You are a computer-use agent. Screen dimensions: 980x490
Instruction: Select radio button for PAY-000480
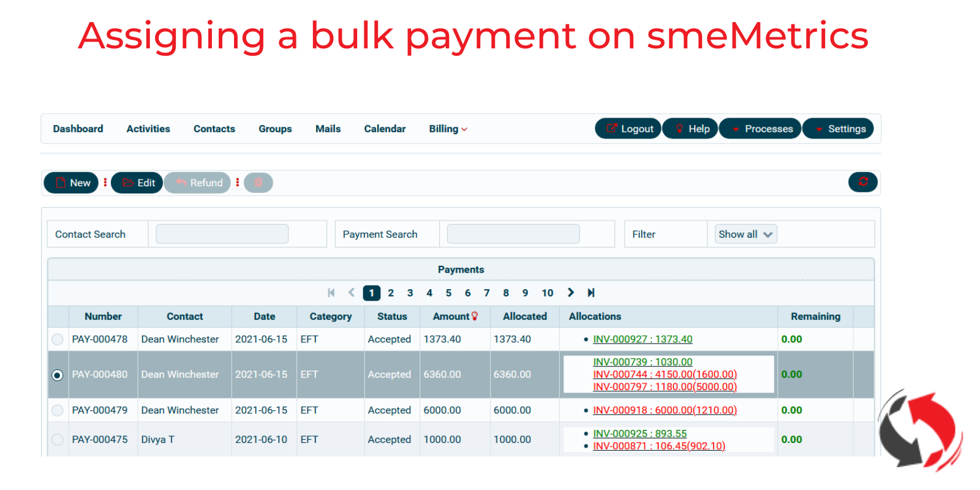(x=58, y=375)
